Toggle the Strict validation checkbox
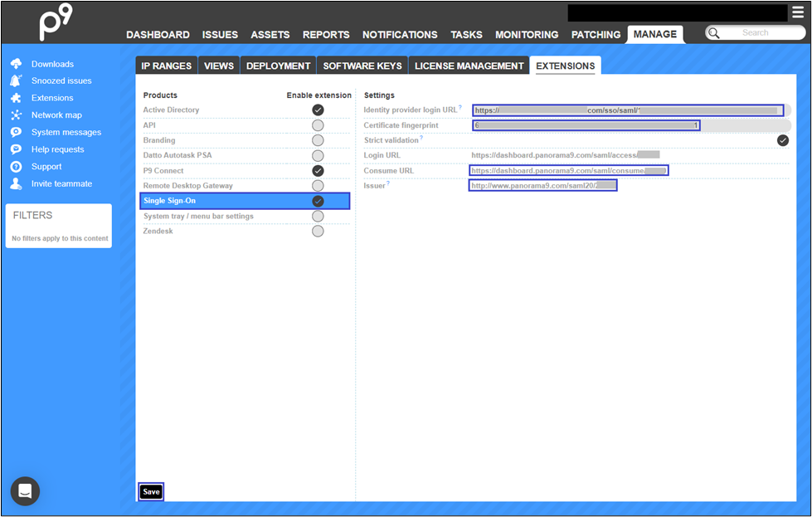 tap(783, 140)
